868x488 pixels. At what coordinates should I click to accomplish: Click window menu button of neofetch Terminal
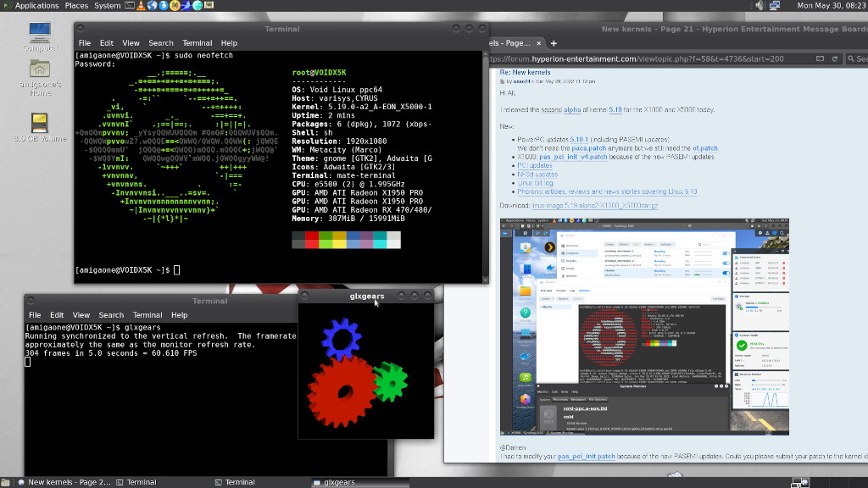[81, 29]
